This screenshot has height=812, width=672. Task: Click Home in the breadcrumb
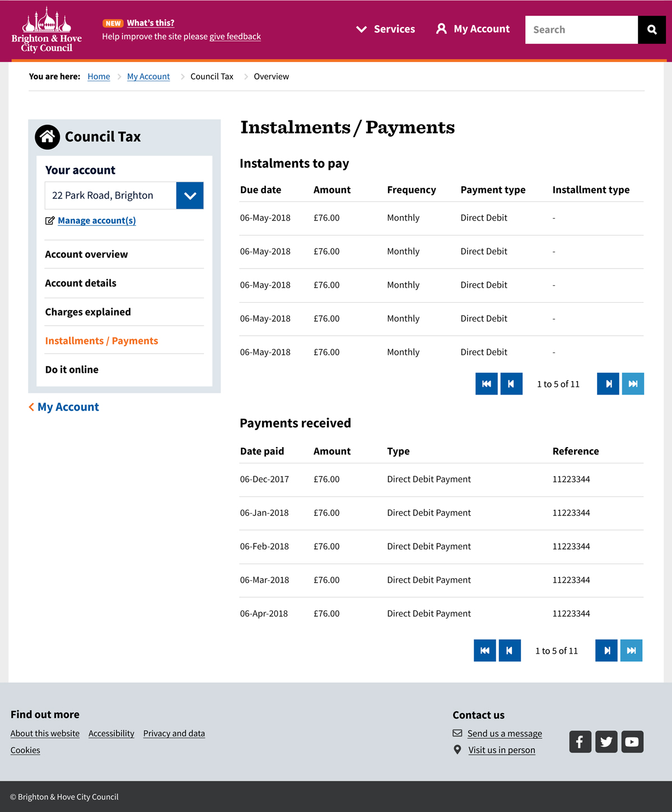99,77
